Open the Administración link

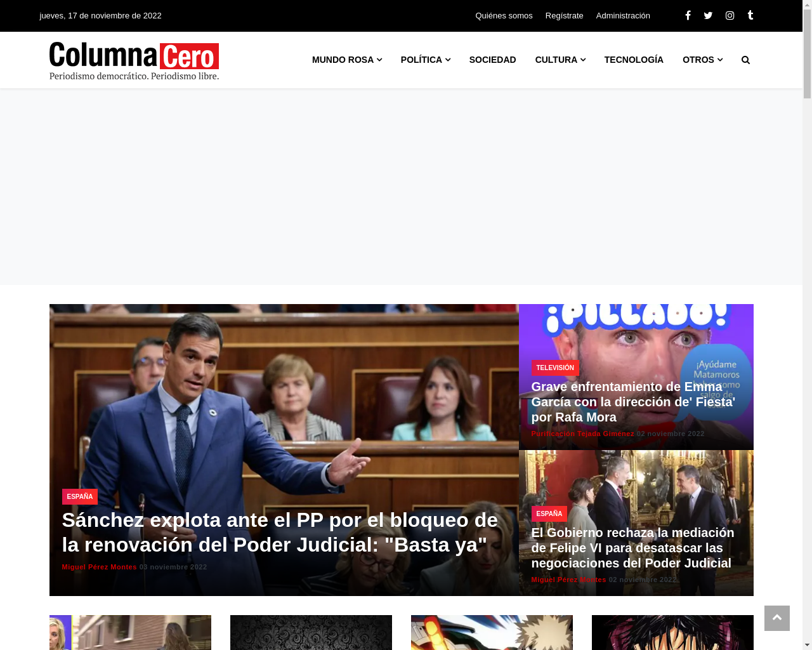tap(623, 16)
